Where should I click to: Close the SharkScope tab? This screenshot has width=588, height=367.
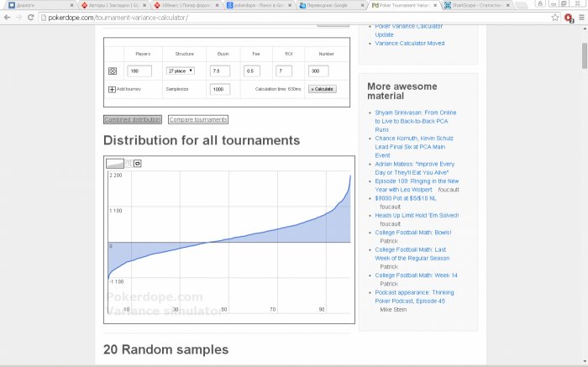(x=508, y=6)
